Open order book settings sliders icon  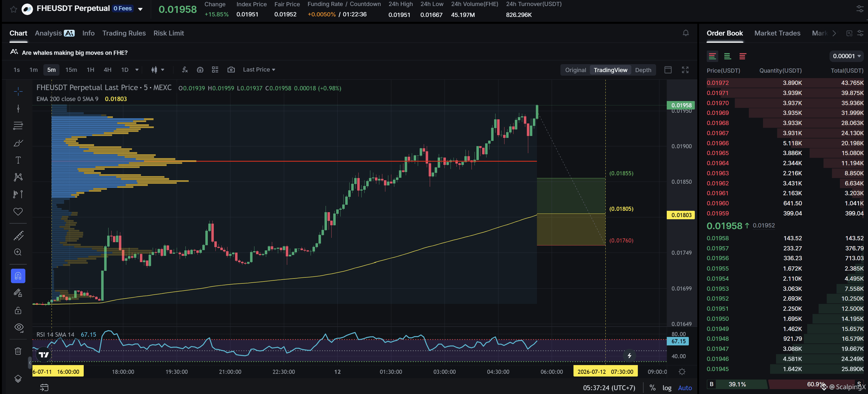pos(860,33)
